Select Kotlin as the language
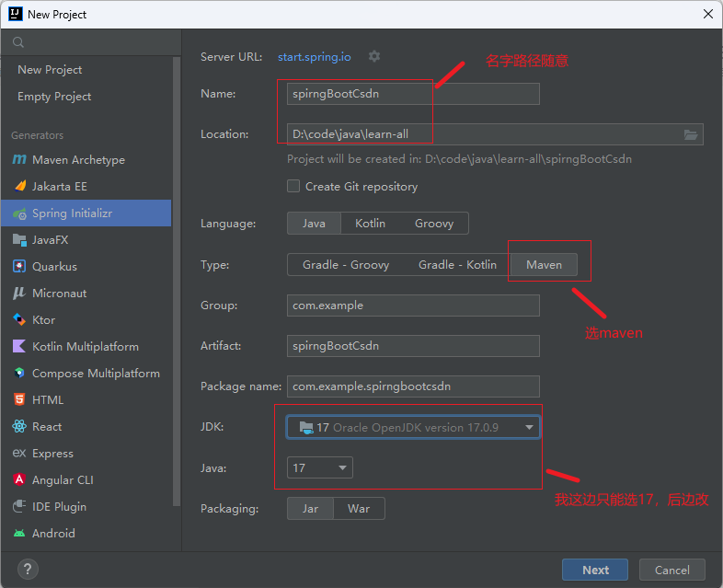The width and height of the screenshot is (723, 588). 371,224
